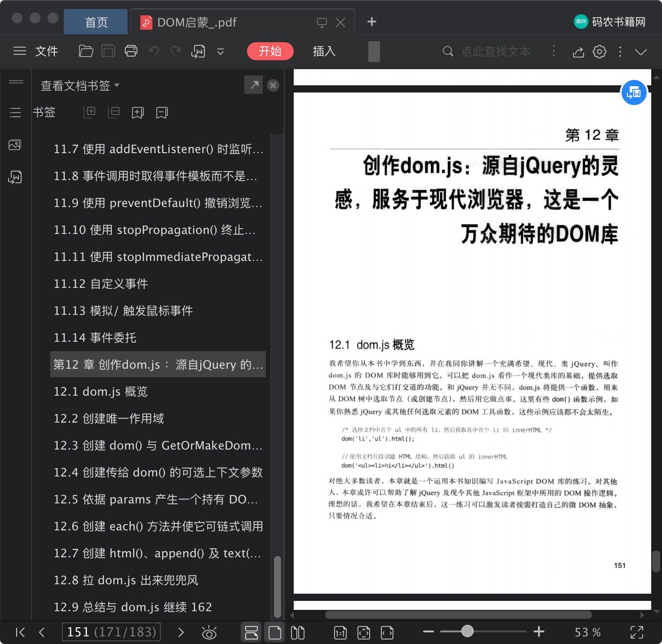The image size is (662, 644).
Task: Click the page number field 151
Action: (x=111, y=632)
